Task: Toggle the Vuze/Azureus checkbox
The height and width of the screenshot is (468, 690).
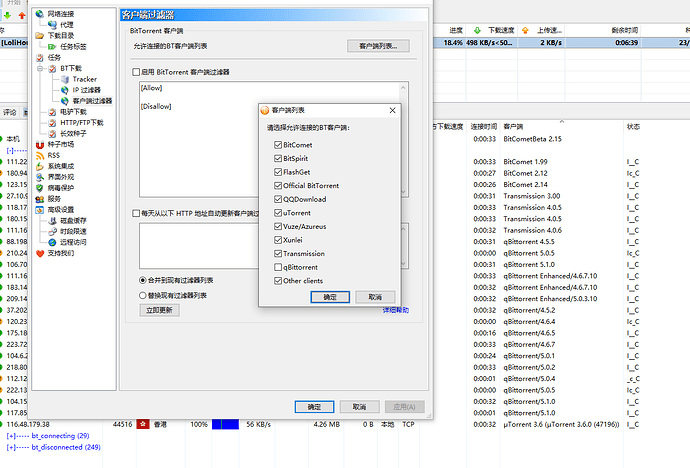Action: click(x=278, y=227)
